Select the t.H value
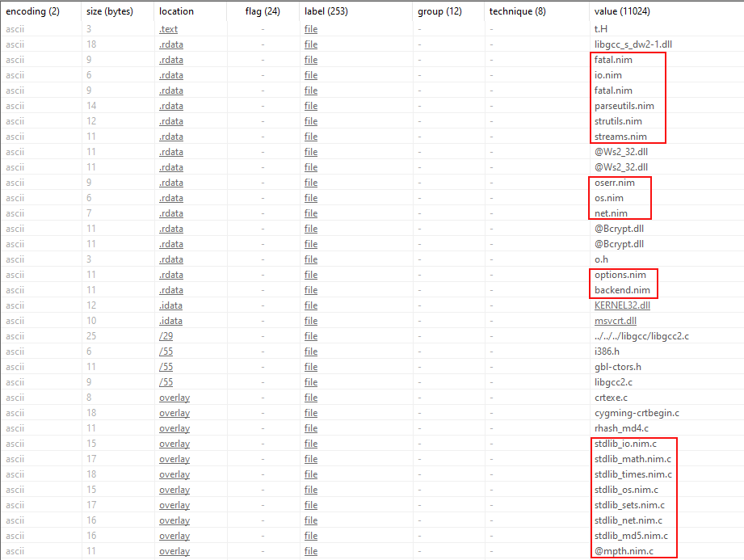Image resolution: width=744 pixels, height=560 pixels. (x=601, y=29)
